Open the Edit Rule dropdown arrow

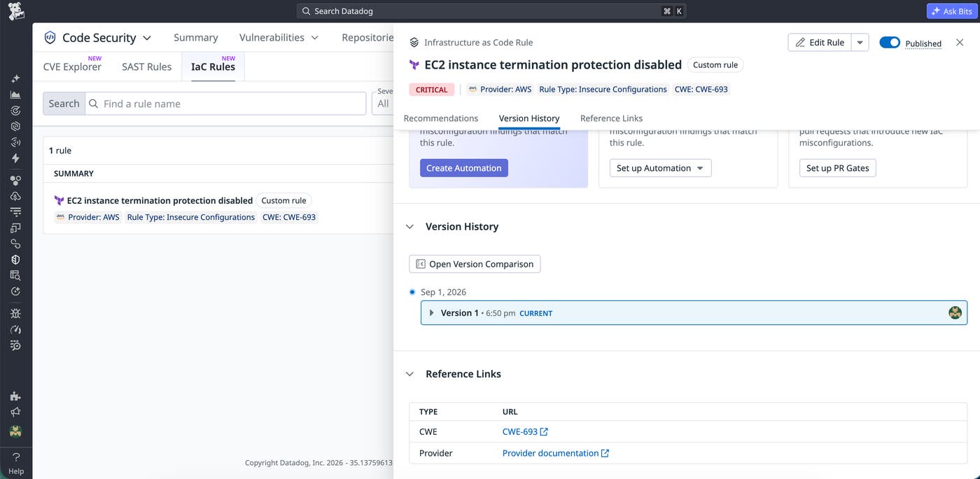pos(860,43)
